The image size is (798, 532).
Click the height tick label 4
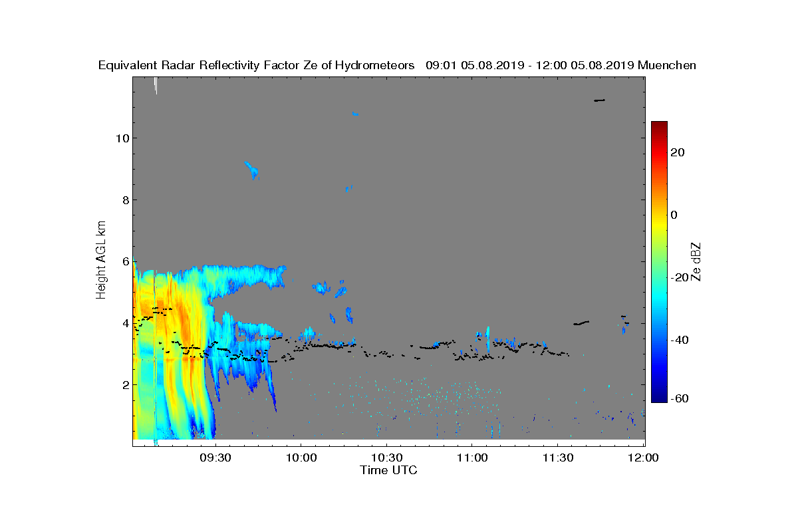(x=124, y=323)
